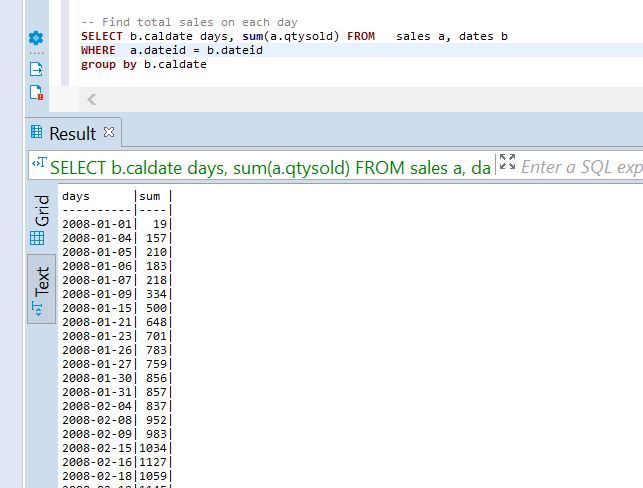
Task: Click the script icon with green arrow
Action: pos(36,69)
